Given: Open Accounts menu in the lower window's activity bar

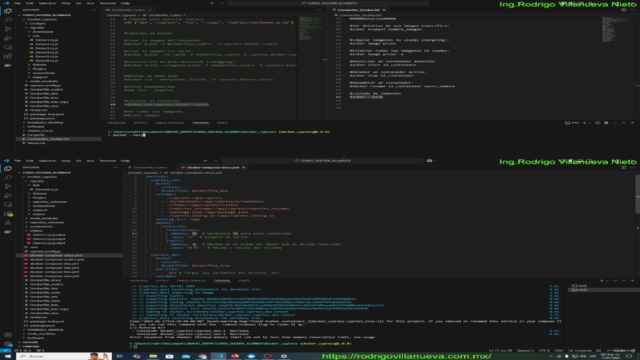Looking at the screenshot, I should tap(7, 335).
